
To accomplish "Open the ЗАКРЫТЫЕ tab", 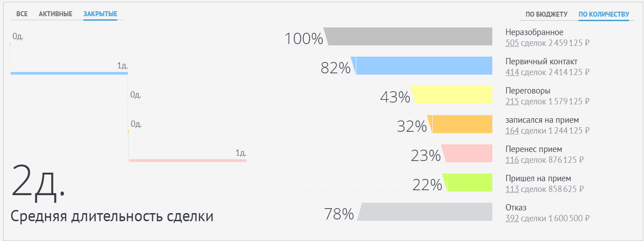I will 100,14.
